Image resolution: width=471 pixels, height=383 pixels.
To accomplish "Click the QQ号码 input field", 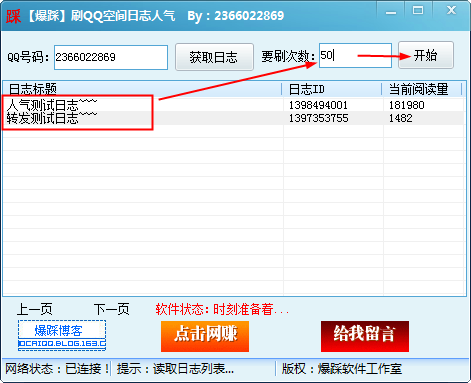I will point(111,57).
